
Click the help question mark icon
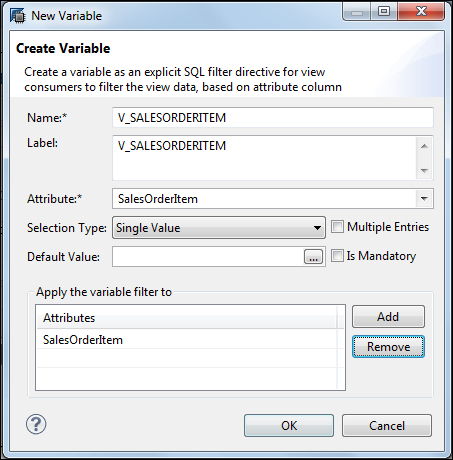point(36,424)
